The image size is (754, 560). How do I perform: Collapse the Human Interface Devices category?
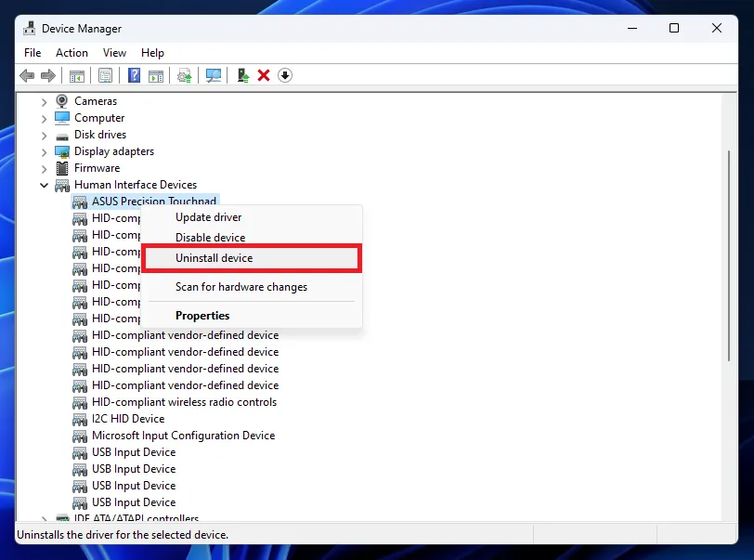(x=45, y=185)
